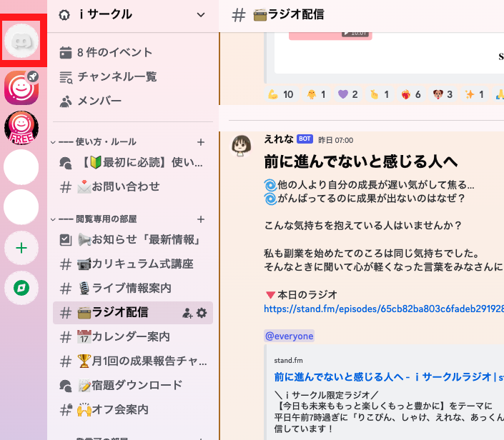
Task: Click the hash icon in channel header
Action: point(239,15)
